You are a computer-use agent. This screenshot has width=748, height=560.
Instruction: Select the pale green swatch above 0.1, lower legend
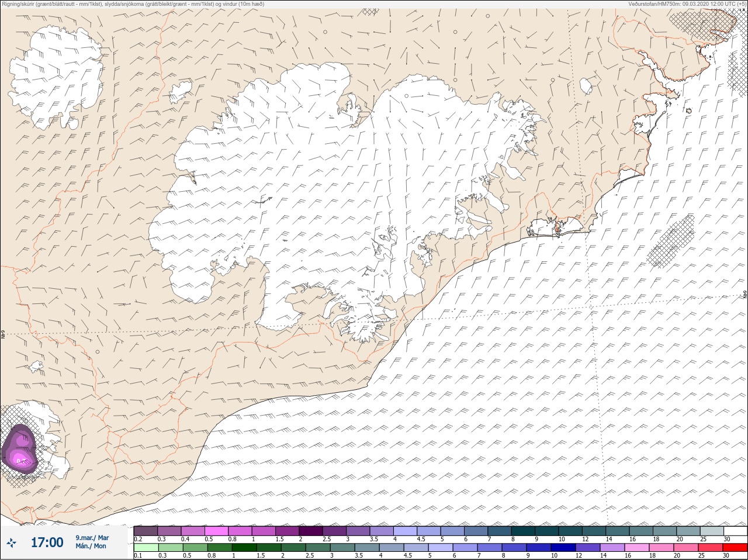pos(146,548)
